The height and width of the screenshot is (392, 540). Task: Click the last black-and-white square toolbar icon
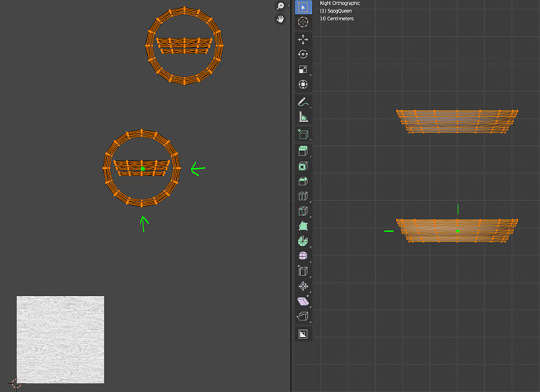pos(303,334)
